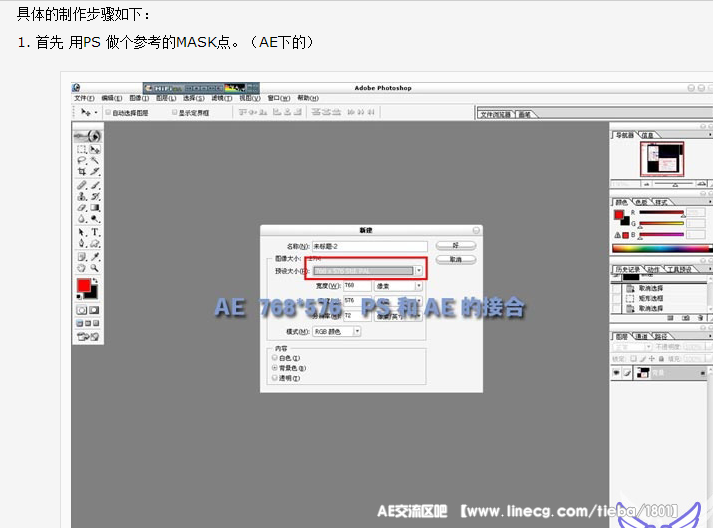Jump to ImageReady button
This screenshot has height=528, width=713.
[88, 337]
